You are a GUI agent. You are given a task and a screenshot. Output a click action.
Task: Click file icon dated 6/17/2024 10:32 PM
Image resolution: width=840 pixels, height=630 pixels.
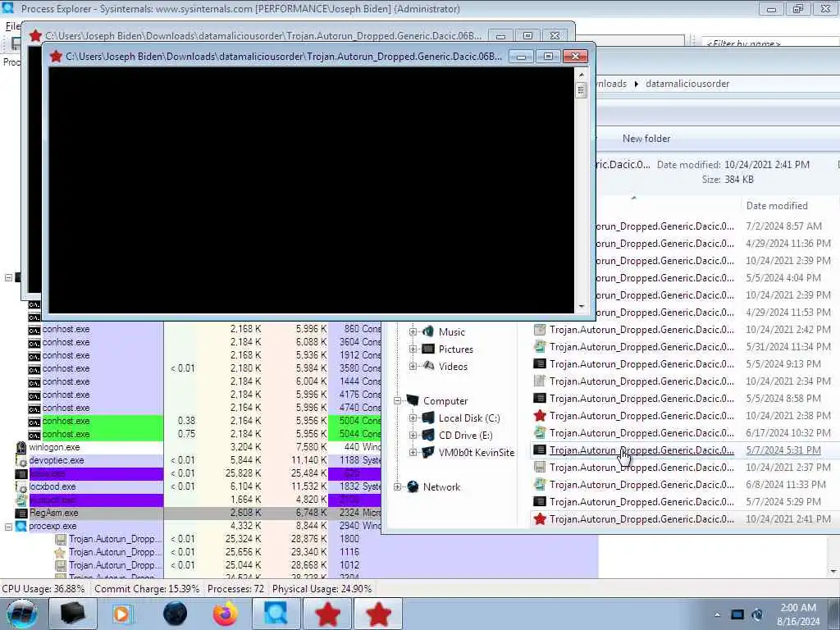[x=540, y=433]
